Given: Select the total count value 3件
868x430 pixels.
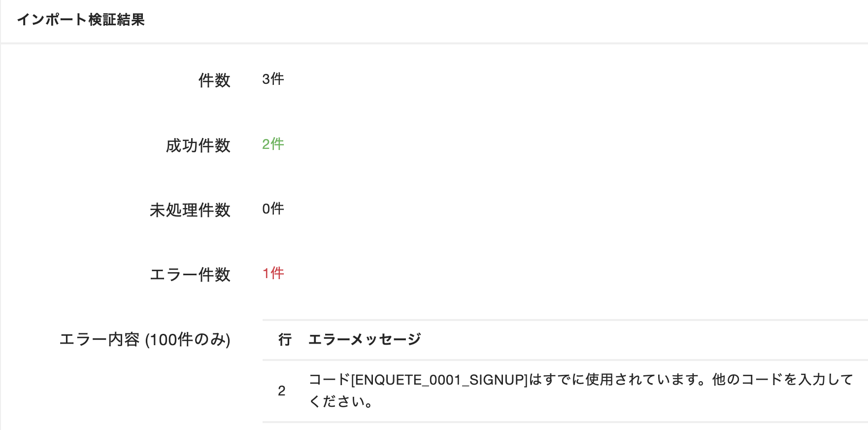Looking at the screenshot, I should click(x=273, y=79).
